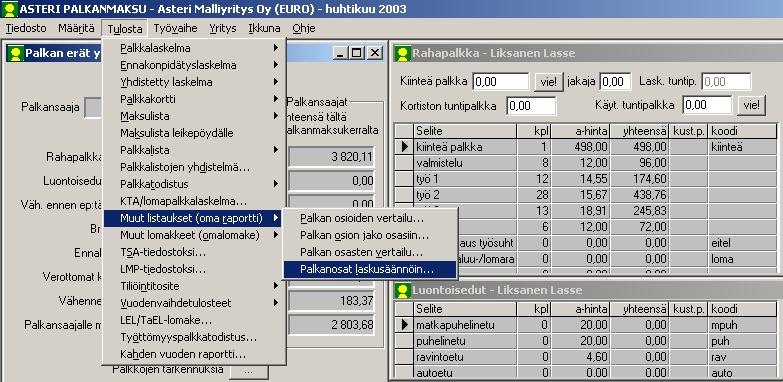Click the Palkan erät window icon
The width and height of the screenshot is (783, 382).
point(15,53)
